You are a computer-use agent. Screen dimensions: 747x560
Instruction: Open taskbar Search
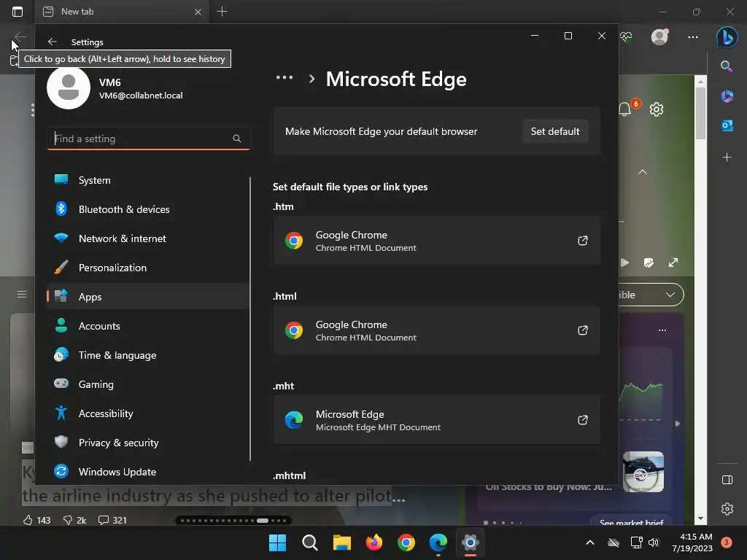pos(309,542)
